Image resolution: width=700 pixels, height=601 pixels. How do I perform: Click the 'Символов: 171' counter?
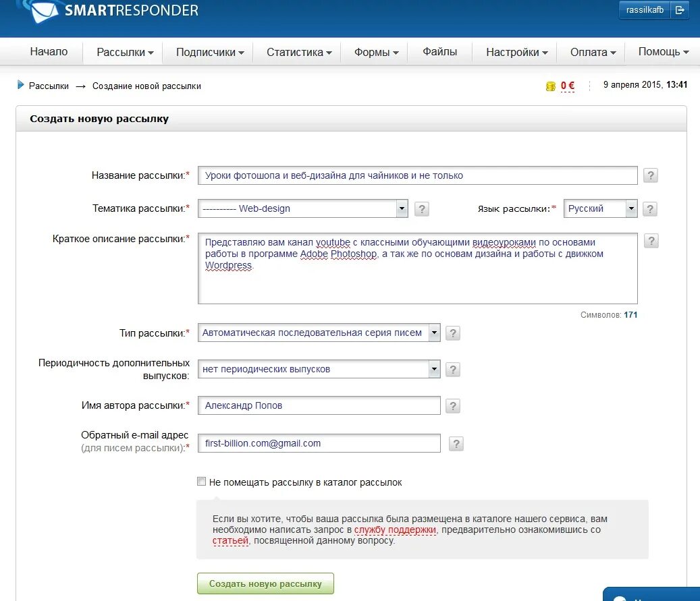point(608,314)
